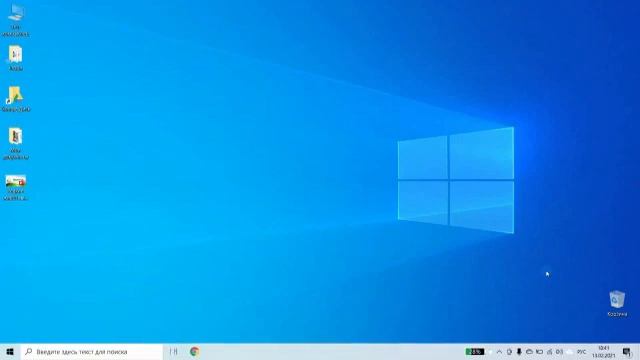
Task: Select the second desktop folder icon
Action: click(16, 58)
